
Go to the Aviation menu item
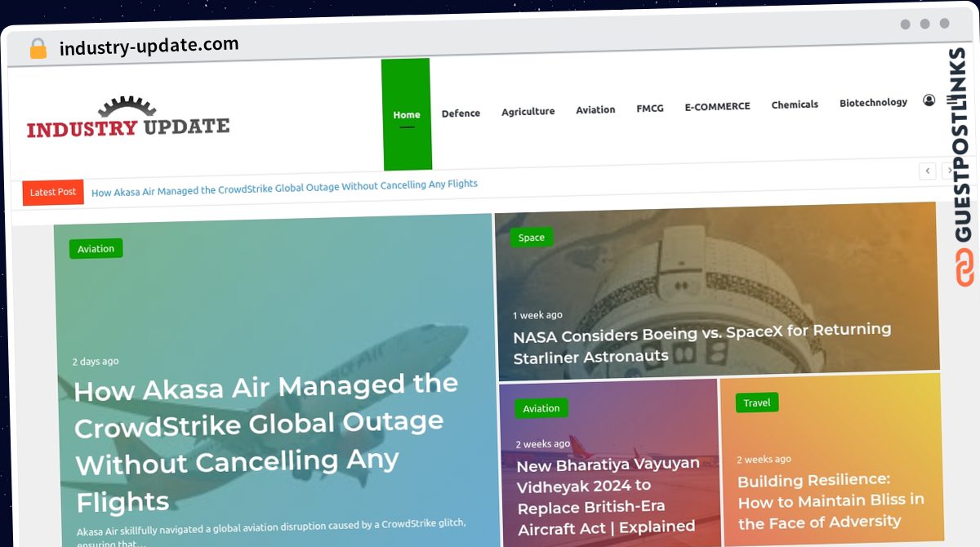tap(595, 109)
